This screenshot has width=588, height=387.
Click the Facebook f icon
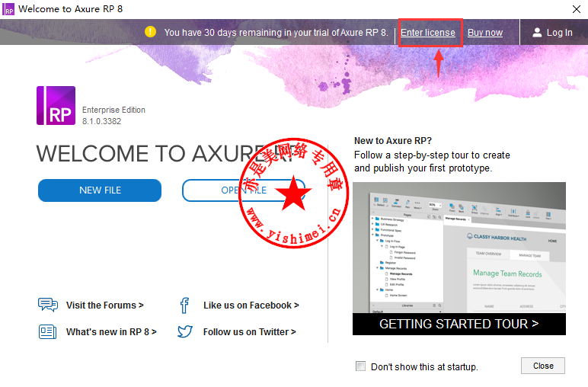(x=184, y=305)
